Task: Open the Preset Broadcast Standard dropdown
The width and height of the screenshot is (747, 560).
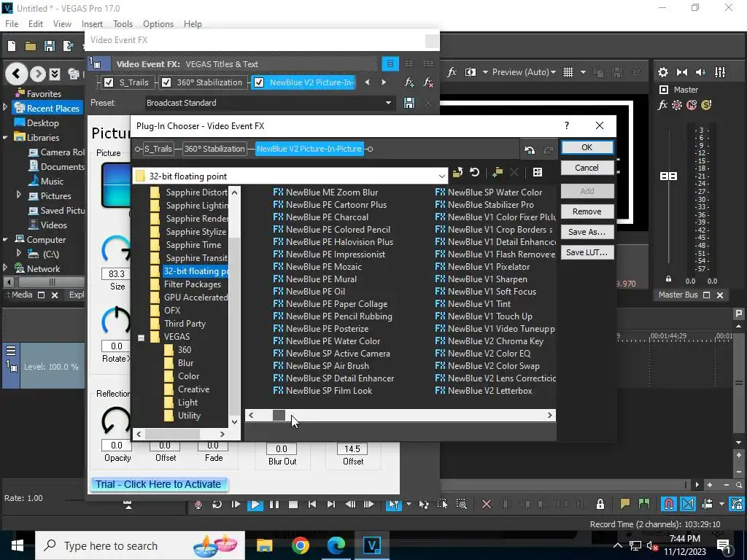Action: pyautogui.click(x=388, y=103)
